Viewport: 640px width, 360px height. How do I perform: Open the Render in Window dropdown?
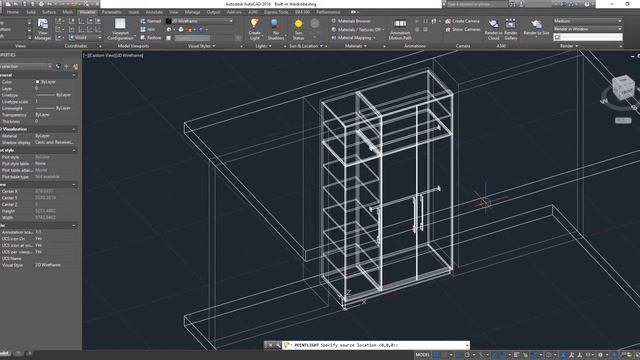coord(588,29)
